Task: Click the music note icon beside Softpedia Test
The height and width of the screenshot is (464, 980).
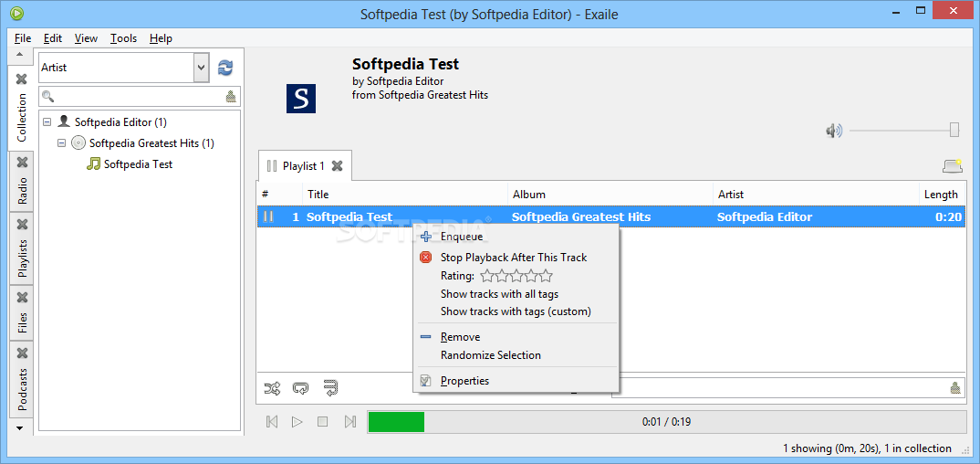Action: click(x=93, y=163)
